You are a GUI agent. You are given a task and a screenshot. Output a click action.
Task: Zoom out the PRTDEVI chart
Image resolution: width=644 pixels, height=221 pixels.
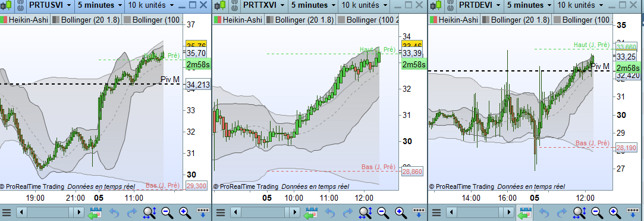(597, 213)
